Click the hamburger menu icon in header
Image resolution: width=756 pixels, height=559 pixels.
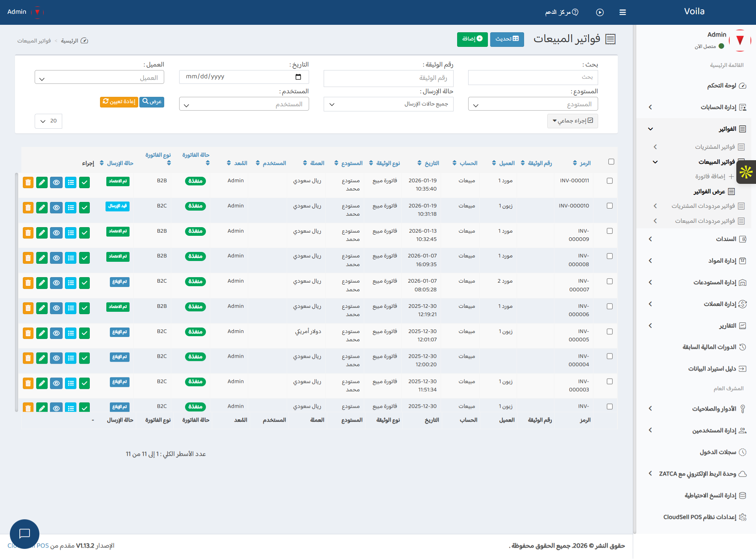coord(623,12)
